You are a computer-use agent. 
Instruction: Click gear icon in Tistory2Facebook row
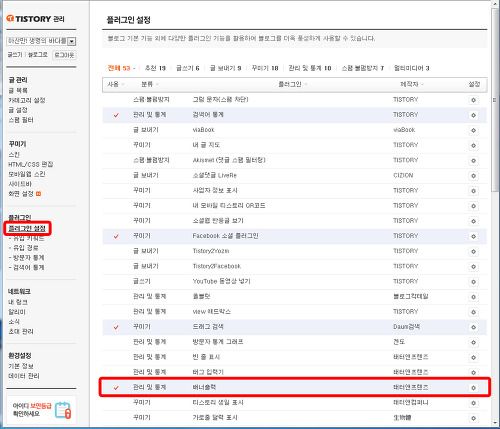473,267
